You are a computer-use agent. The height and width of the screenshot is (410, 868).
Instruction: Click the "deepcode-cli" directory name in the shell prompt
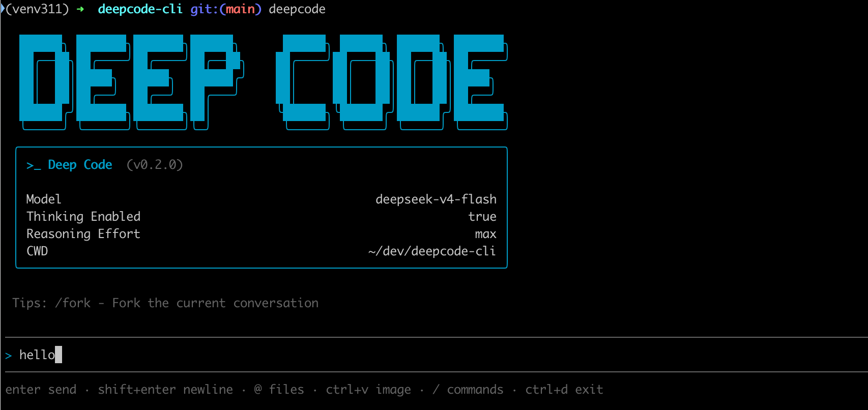(140, 9)
